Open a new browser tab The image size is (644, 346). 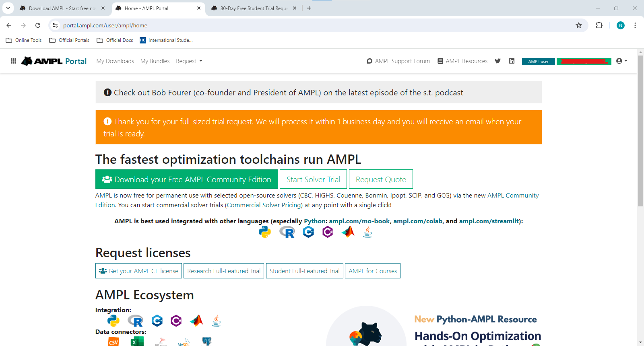(x=309, y=8)
